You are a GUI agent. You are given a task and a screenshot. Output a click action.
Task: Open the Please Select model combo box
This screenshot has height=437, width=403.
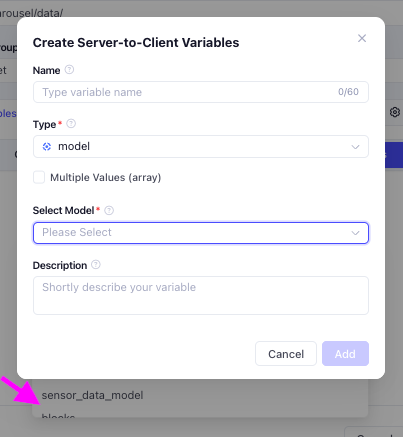click(x=201, y=233)
